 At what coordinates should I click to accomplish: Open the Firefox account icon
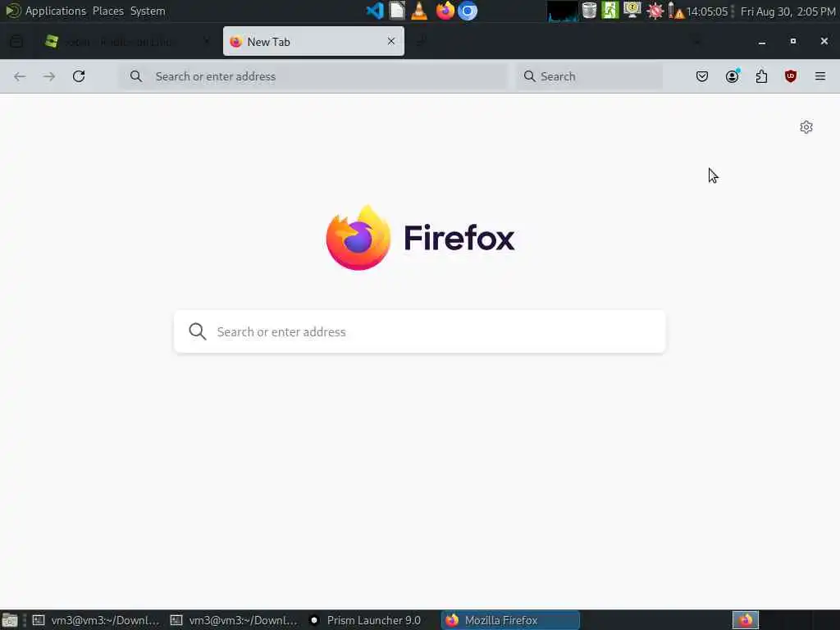(x=732, y=76)
